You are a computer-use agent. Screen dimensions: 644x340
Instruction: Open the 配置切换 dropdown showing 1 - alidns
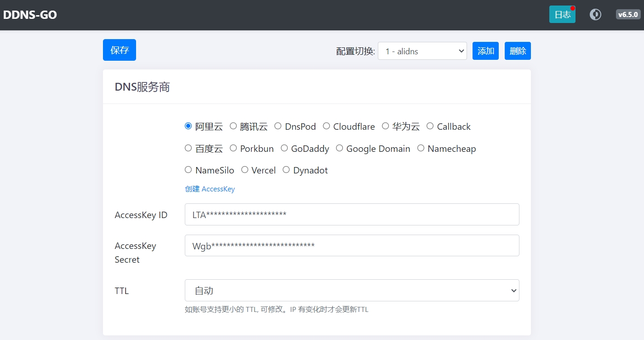point(422,51)
